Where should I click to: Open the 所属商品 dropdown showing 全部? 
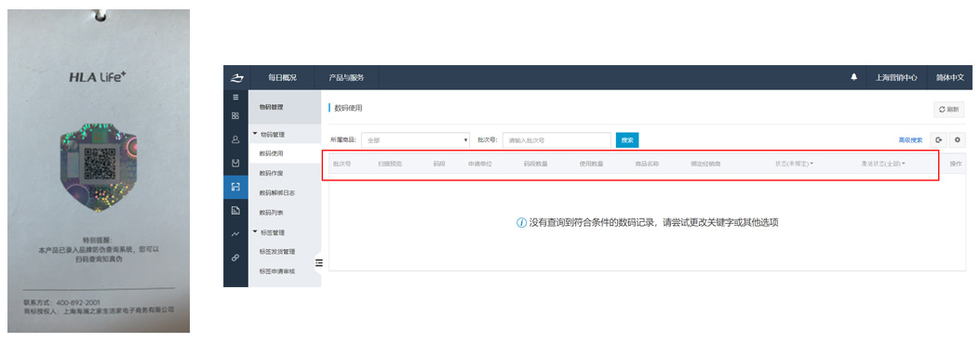tap(415, 140)
